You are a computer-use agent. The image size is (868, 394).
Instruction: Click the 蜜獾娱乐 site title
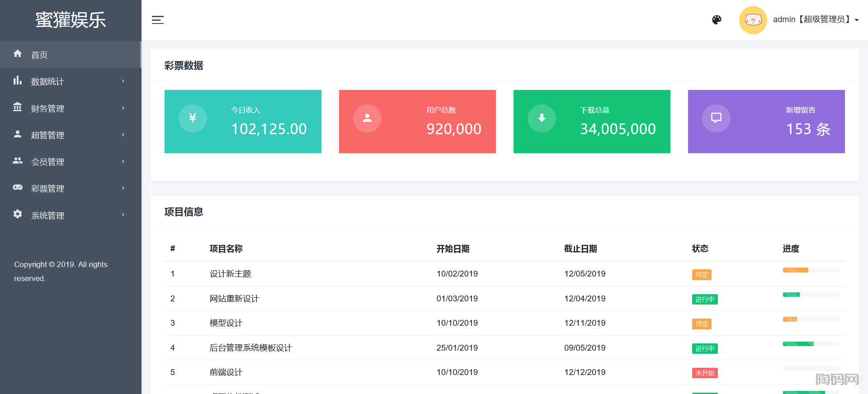click(x=71, y=20)
